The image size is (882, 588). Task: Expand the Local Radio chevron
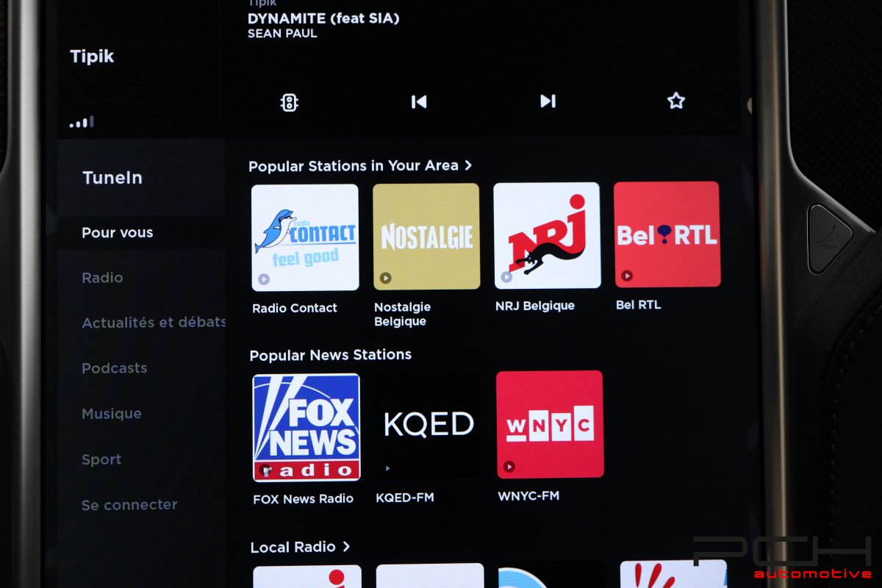[345, 547]
